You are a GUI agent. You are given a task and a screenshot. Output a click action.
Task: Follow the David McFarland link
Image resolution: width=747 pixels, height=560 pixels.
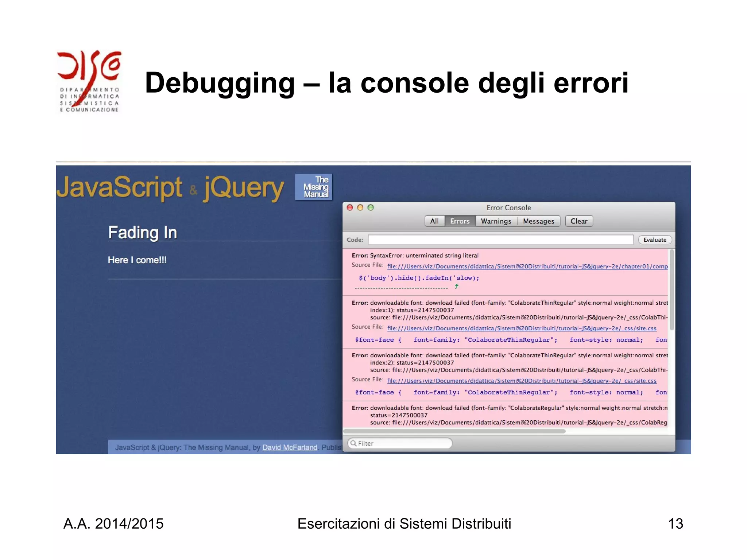click(290, 447)
